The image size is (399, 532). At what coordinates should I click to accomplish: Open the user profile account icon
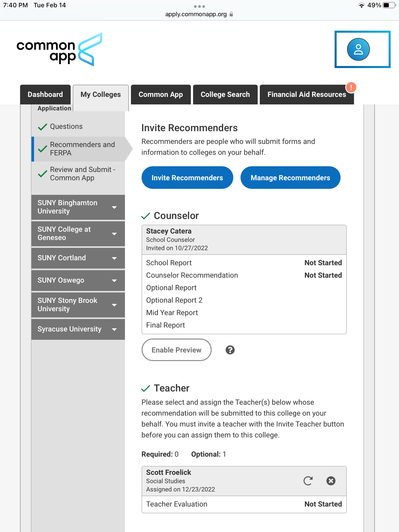pyautogui.click(x=358, y=49)
